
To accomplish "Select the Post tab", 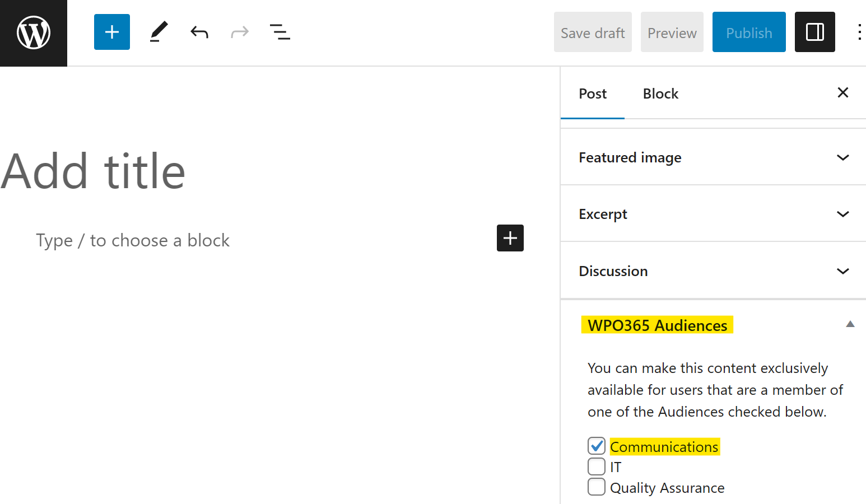I will pos(593,94).
